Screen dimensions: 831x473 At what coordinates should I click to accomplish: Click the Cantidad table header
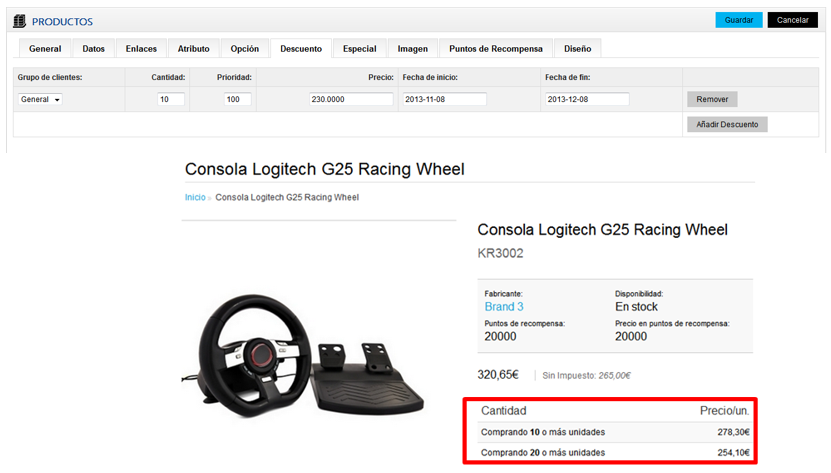(x=503, y=411)
